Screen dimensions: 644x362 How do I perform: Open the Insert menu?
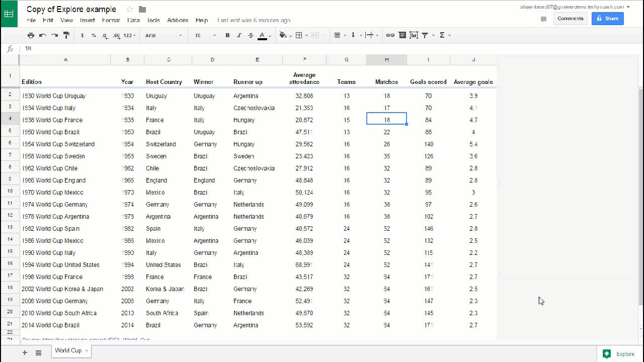tap(88, 21)
